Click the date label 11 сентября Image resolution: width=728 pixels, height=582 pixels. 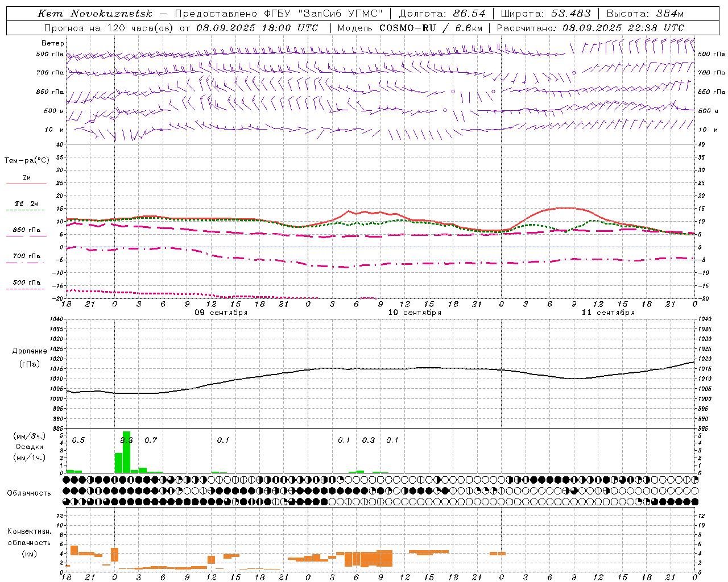click(608, 313)
